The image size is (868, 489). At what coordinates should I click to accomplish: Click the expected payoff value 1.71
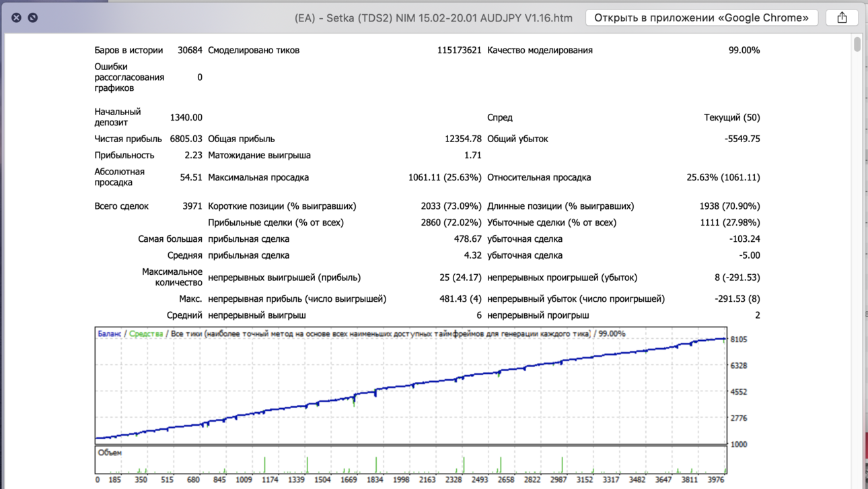pos(473,155)
